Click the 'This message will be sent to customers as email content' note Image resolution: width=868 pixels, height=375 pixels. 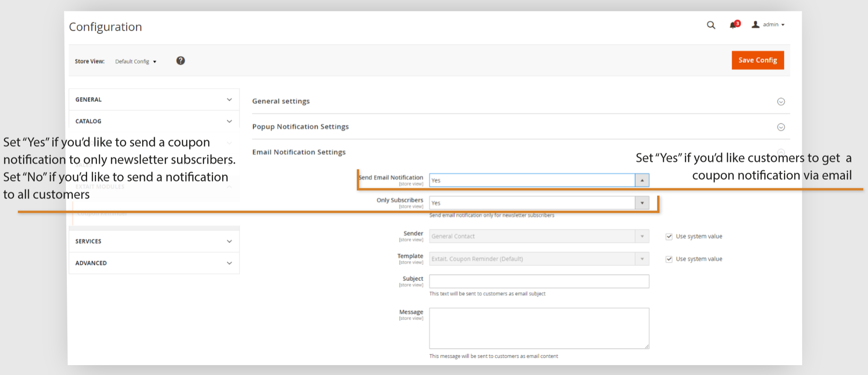(x=494, y=356)
